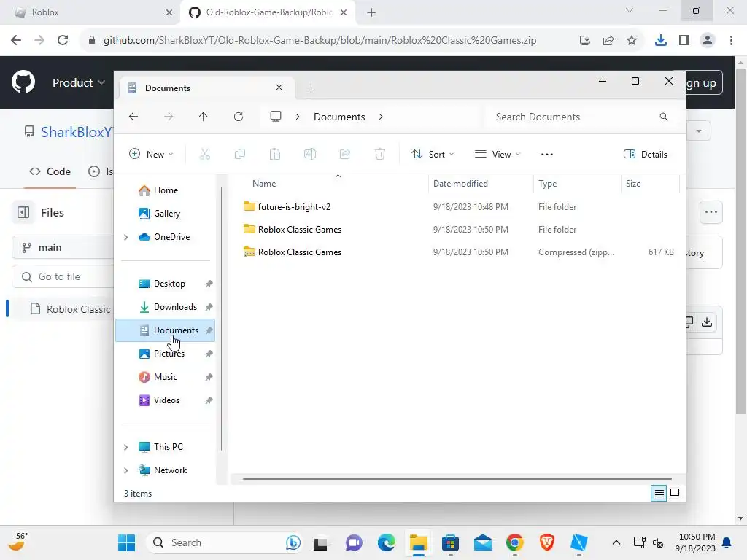Click chevron after Documents in address bar
Viewport: 747px width, 560px height.
381,117
